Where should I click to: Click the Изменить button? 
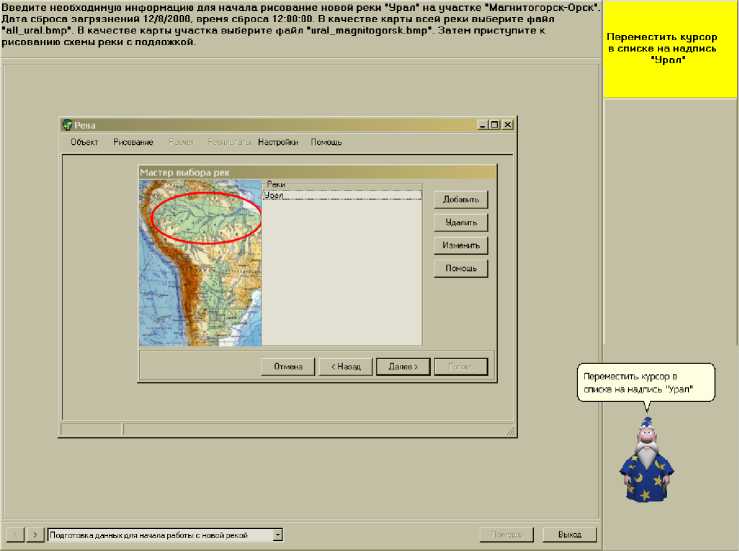tap(460, 245)
